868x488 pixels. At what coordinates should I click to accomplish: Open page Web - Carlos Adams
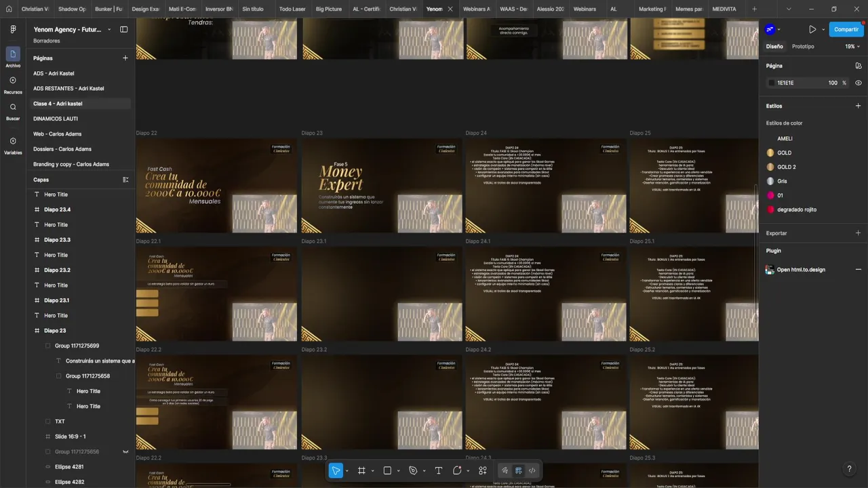[57, 134]
